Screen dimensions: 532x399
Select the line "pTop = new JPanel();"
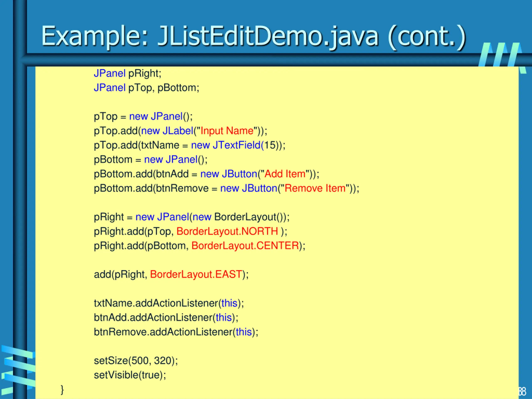click(143, 117)
